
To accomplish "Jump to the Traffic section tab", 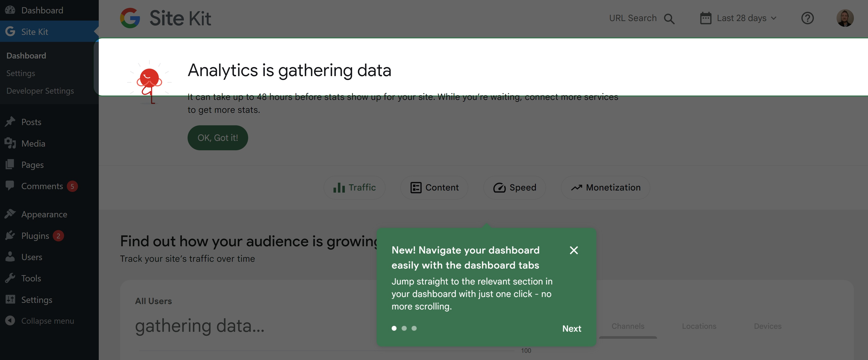I will pyautogui.click(x=354, y=188).
